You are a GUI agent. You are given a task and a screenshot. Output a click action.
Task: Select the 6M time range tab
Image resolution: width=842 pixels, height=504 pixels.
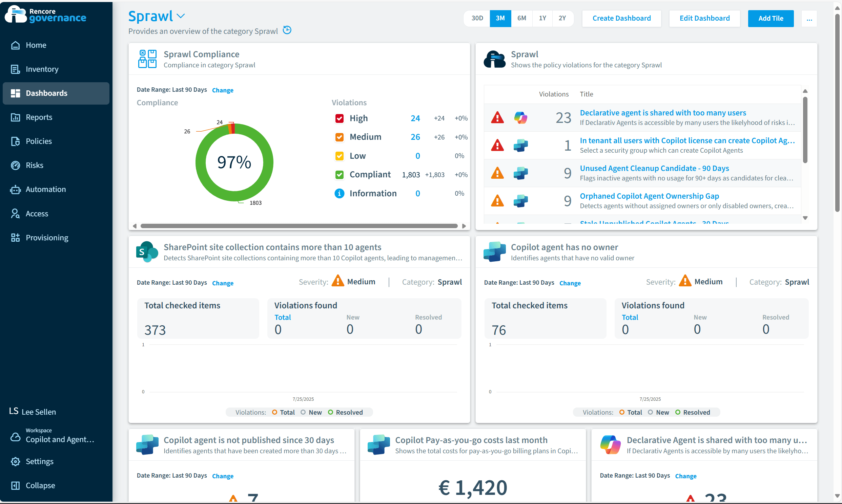[521, 18]
